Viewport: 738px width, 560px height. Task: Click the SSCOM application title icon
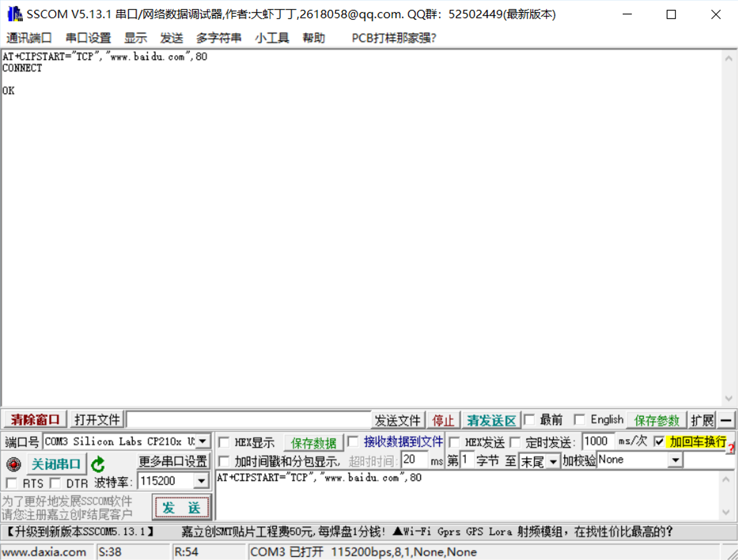pyautogui.click(x=14, y=14)
